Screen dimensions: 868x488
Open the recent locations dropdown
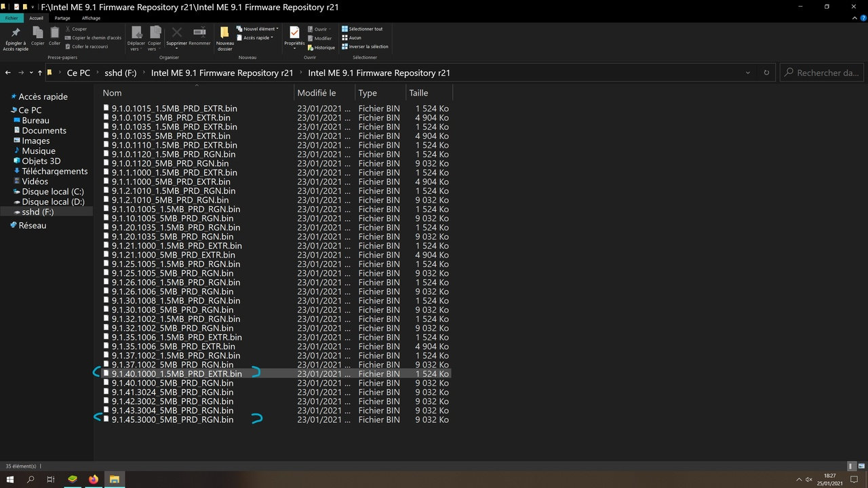click(x=31, y=73)
